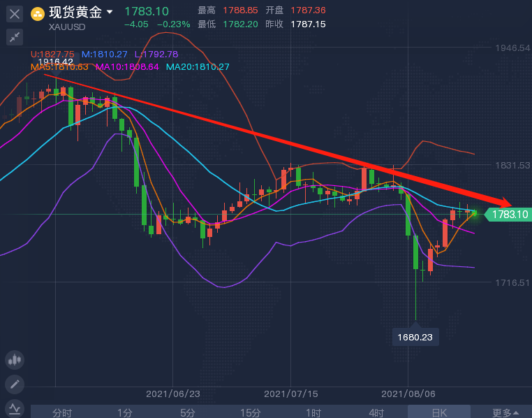Click the 2021/06/23 date axis label
The image size is (532, 418).
(173, 394)
